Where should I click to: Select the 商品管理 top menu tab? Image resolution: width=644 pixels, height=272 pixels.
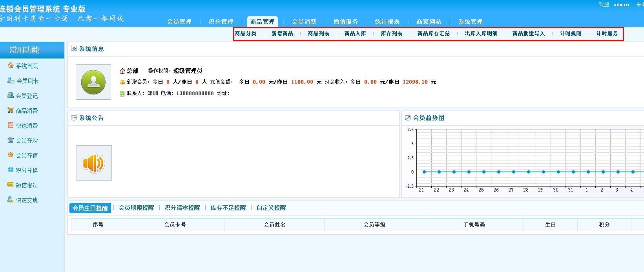point(263,22)
